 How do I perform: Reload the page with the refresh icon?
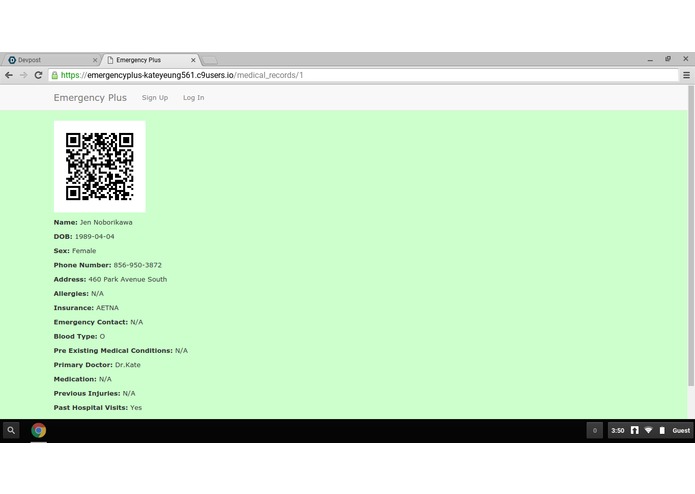point(39,75)
